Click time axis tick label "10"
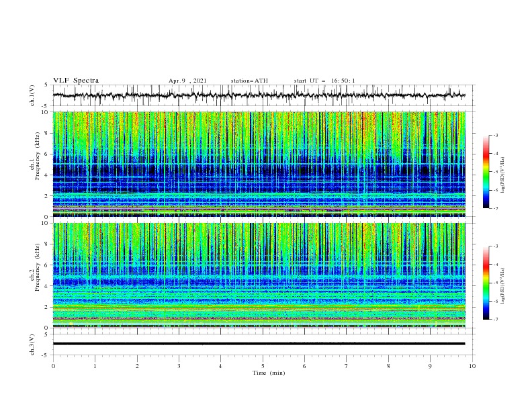 pos(472,366)
